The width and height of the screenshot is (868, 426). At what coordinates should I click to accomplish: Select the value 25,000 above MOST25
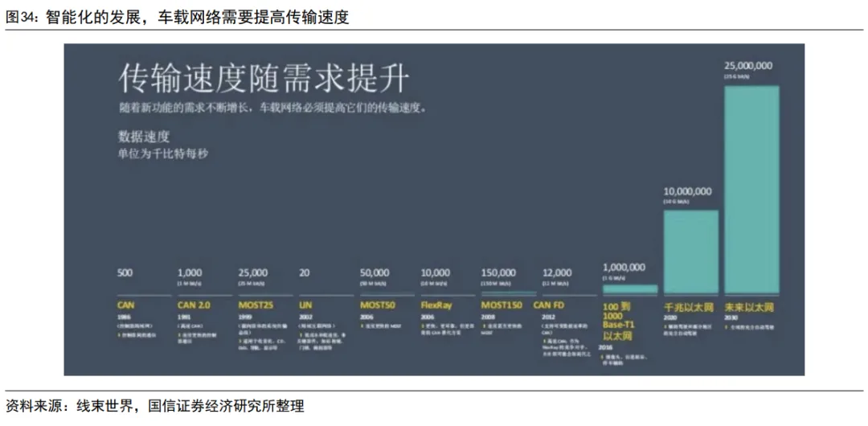coord(253,273)
